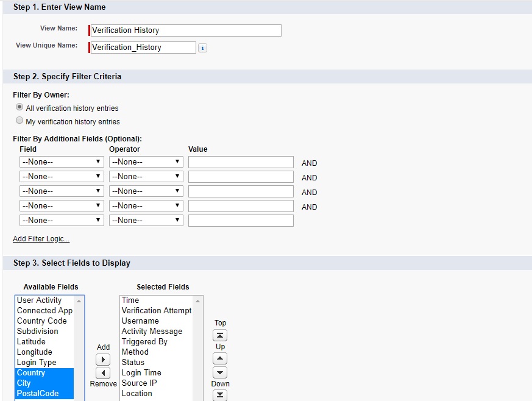532x401 pixels.
Task: Open the first Field dropdown in filter criteria
Action: [61, 161]
